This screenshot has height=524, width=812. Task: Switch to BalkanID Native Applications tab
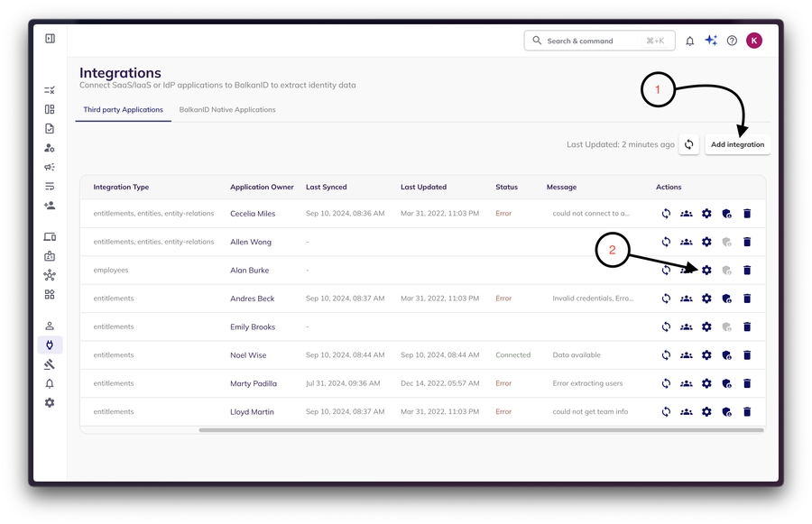click(x=227, y=110)
